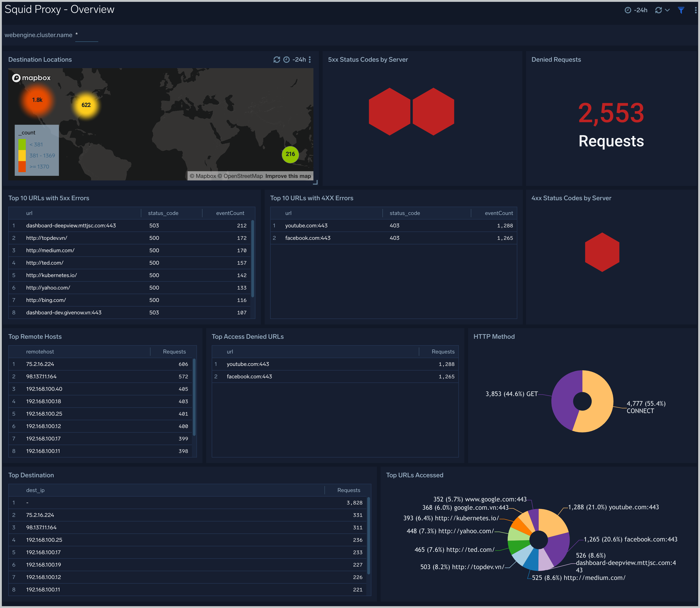Image resolution: width=700 pixels, height=608 pixels.
Task: Click the 2,553 Denied Requests value
Action: [611, 113]
